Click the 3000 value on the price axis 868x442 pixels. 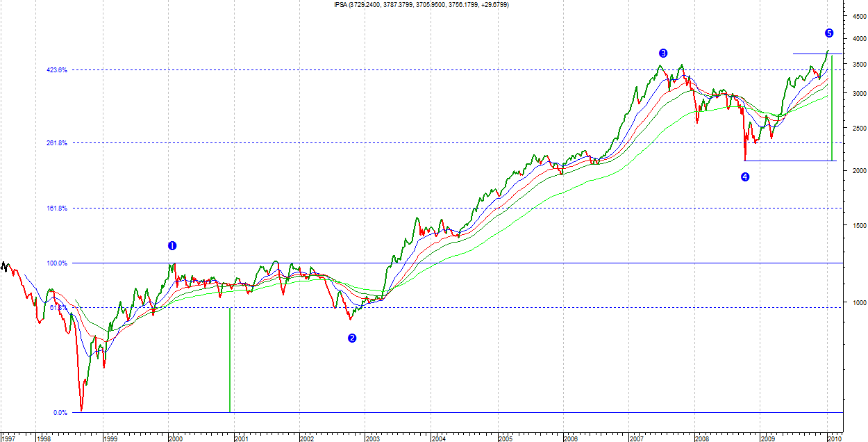click(859, 94)
